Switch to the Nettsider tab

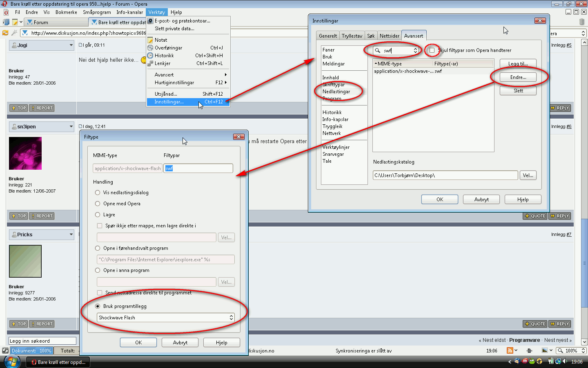(390, 36)
